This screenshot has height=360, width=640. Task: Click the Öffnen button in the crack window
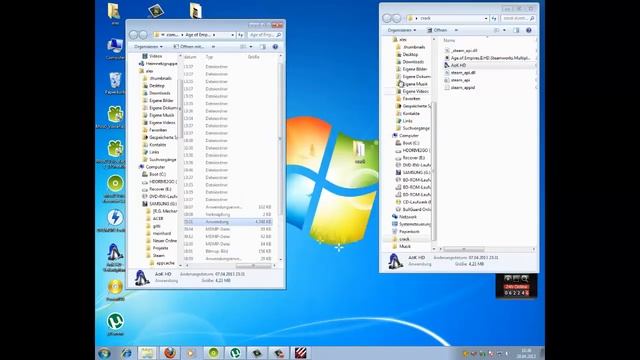[437, 30]
